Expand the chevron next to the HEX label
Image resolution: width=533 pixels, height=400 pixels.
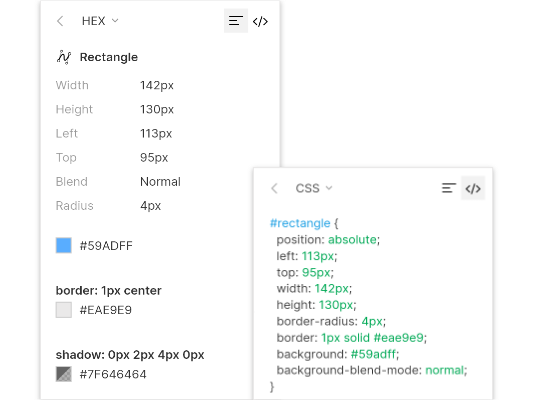point(115,21)
